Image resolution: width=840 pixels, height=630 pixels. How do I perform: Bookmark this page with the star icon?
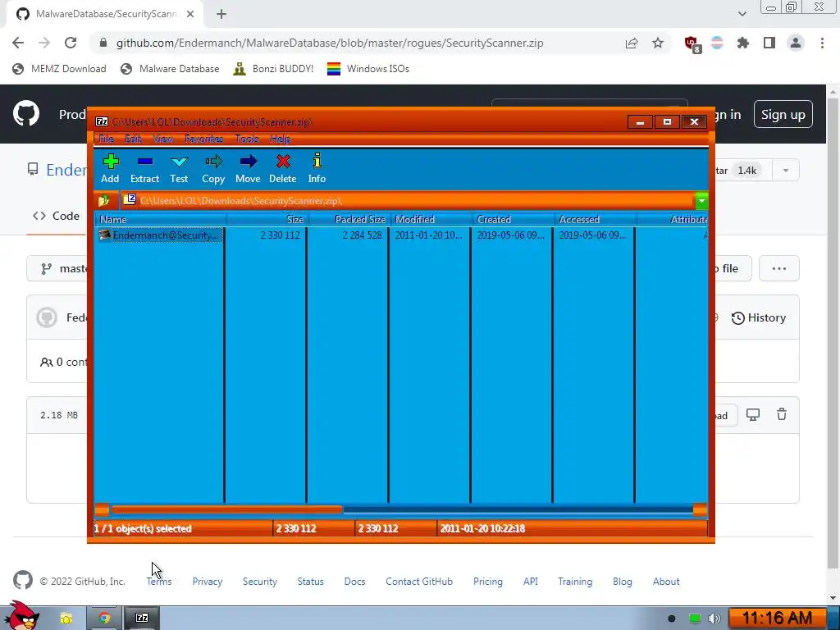pos(658,43)
